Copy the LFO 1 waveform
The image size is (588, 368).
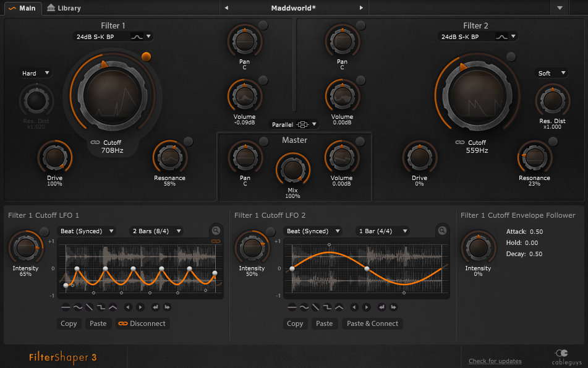[x=69, y=323]
